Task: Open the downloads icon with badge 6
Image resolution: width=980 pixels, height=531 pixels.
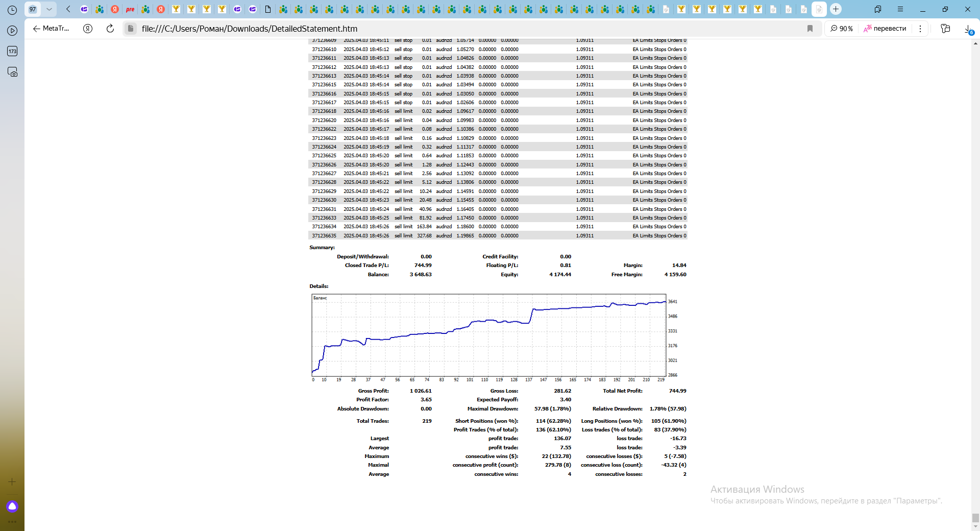Action: 968,30
